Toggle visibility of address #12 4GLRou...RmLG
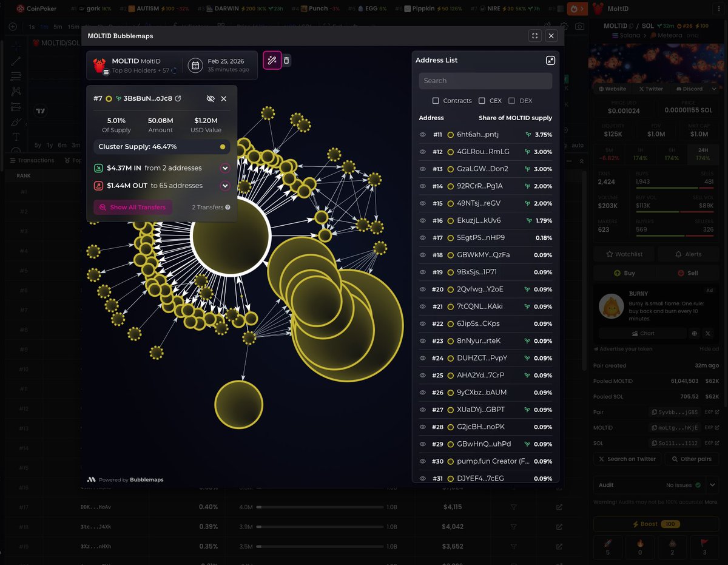 [x=423, y=152]
